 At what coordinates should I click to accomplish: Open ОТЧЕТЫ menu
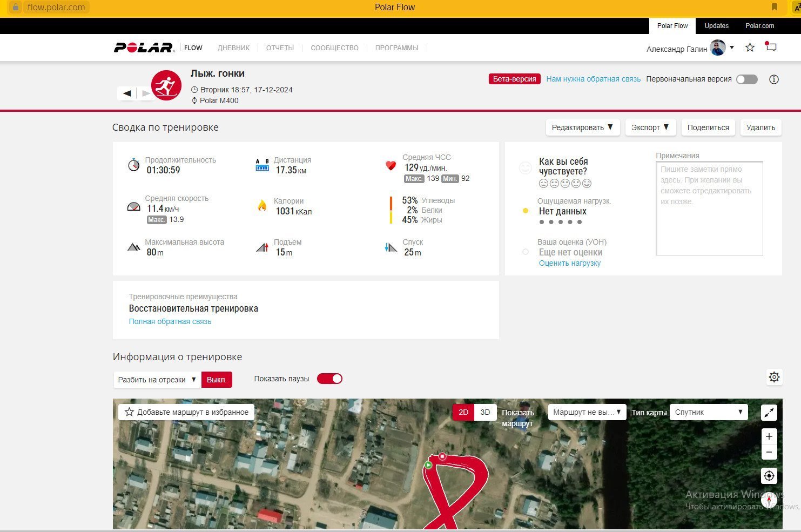[x=280, y=48]
